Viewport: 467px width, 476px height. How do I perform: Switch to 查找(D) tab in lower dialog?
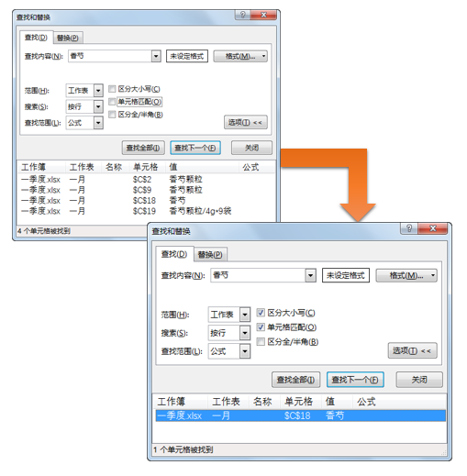click(x=174, y=254)
